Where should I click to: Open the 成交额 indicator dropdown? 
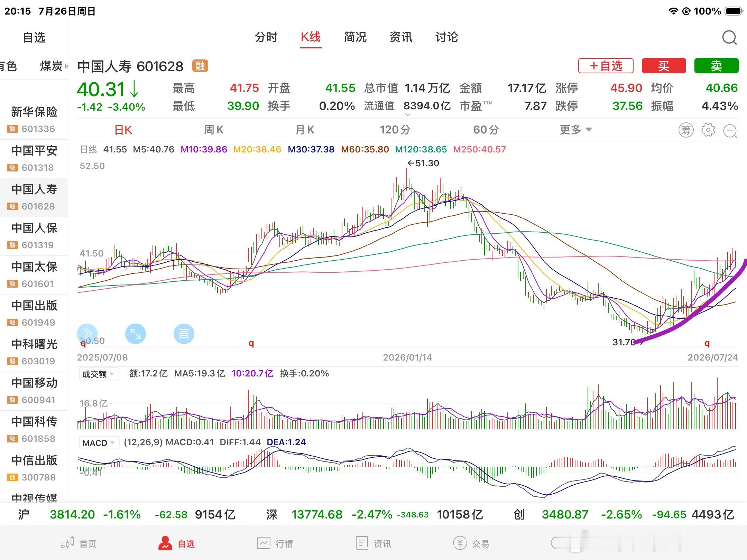tap(99, 374)
